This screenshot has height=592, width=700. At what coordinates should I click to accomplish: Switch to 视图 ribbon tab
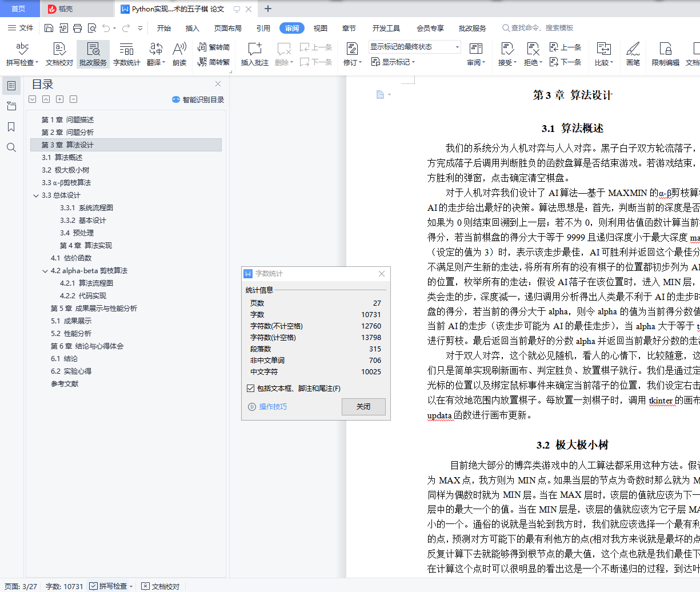pyautogui.click(x=321, y=28)
